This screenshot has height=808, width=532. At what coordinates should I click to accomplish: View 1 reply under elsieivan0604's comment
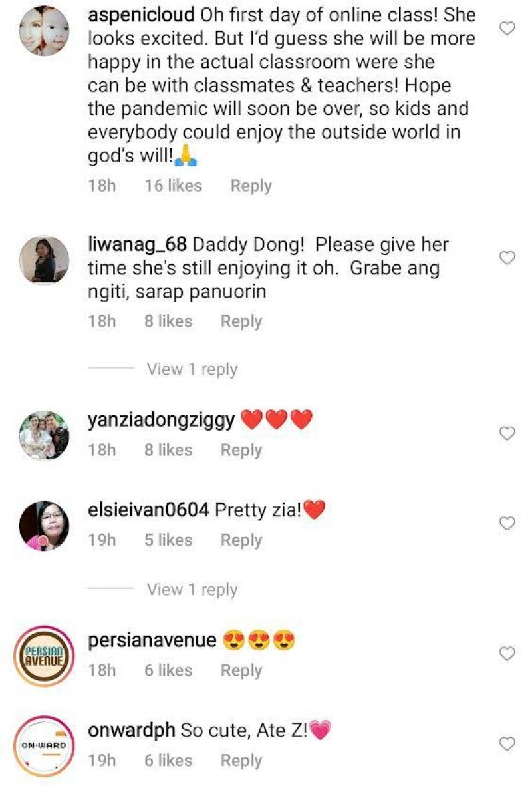(192, 590)
